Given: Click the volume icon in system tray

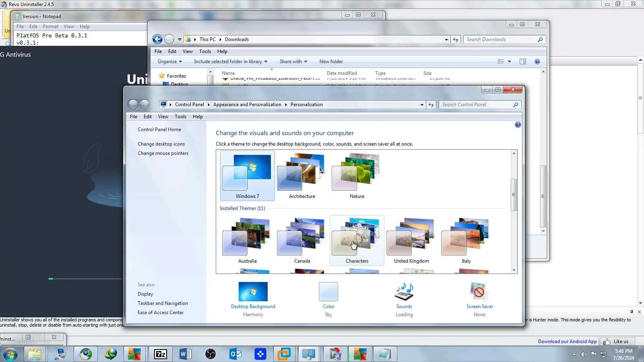Looking at the screenshot, I should point(584,354).
